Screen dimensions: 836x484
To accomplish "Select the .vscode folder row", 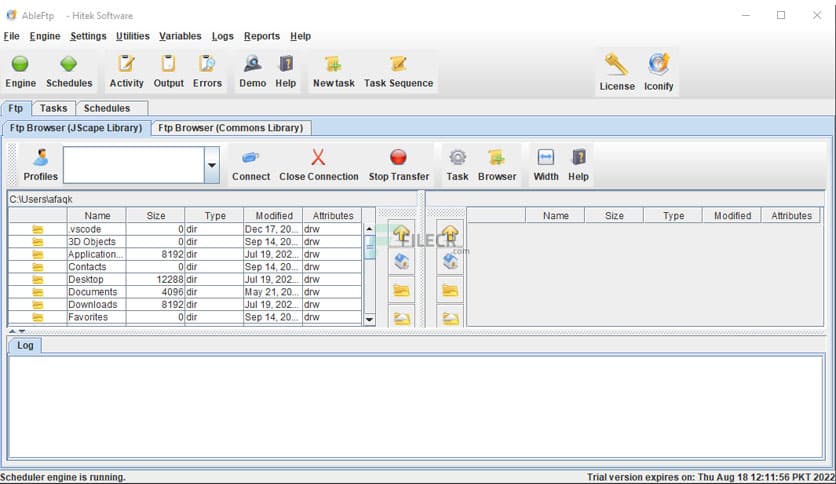I will [185, 229].
